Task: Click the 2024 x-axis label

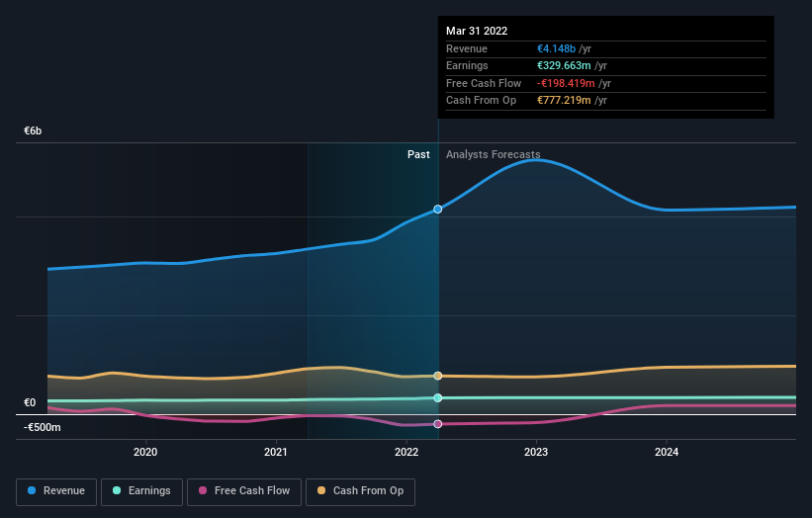Action: tap(667, 452)
